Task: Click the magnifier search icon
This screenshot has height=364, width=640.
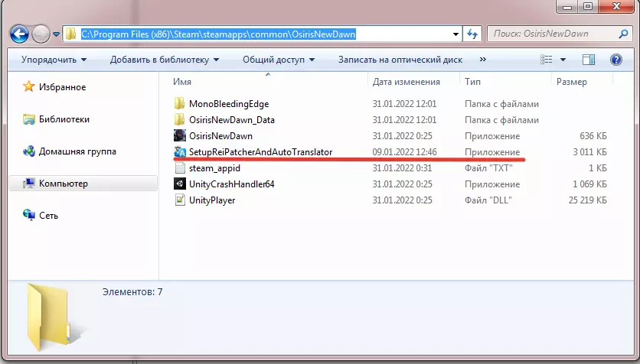Action: [623, 34]
